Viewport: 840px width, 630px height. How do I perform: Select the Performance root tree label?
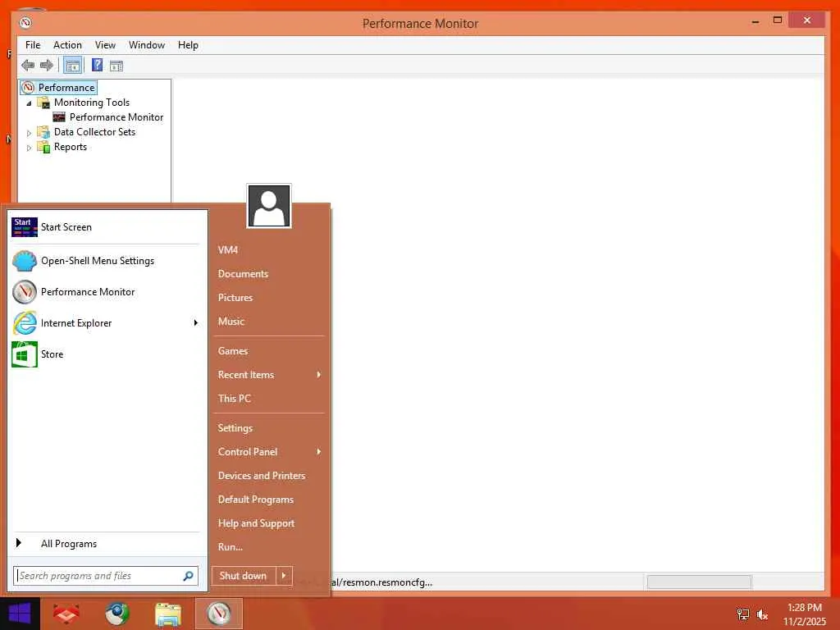coord(66,87)
